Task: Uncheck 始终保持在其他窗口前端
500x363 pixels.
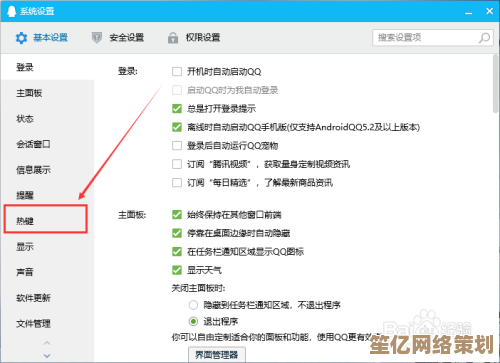Action: 177,215
